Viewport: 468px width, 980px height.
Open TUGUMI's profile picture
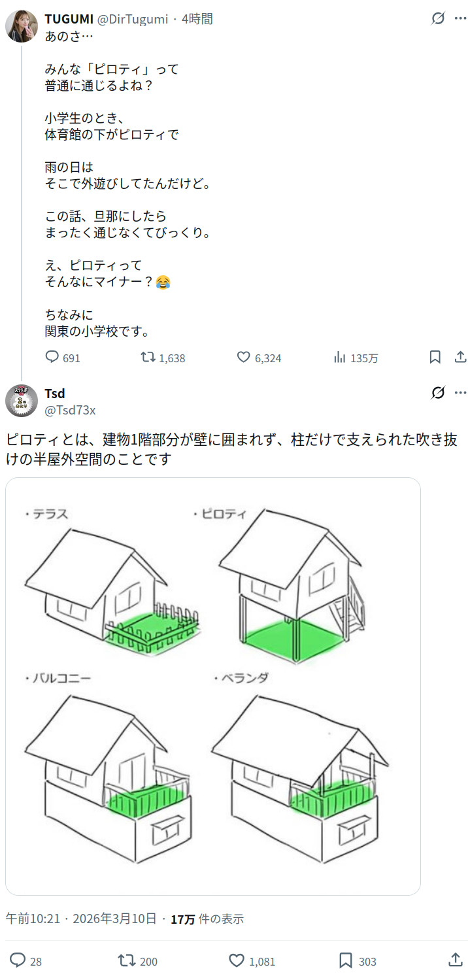22,26
